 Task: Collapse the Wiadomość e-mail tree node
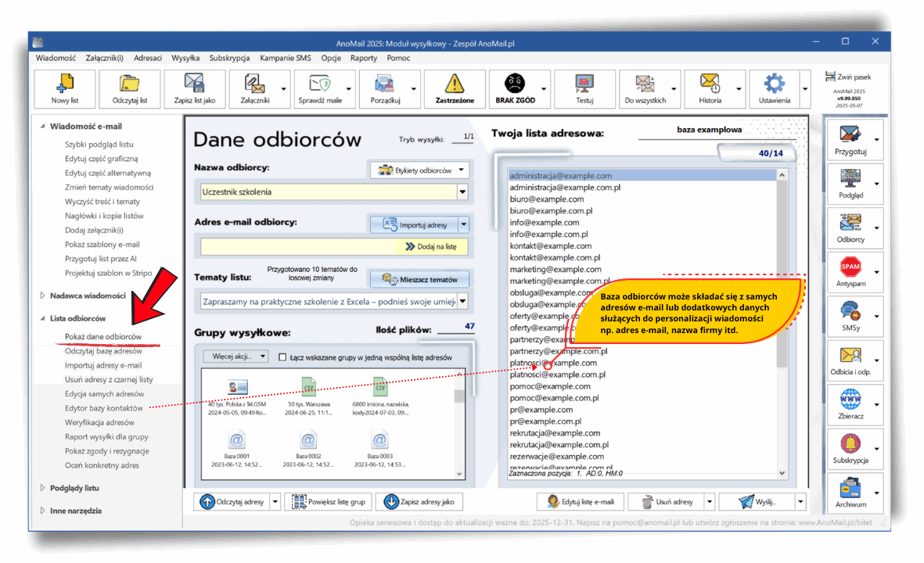42,126
